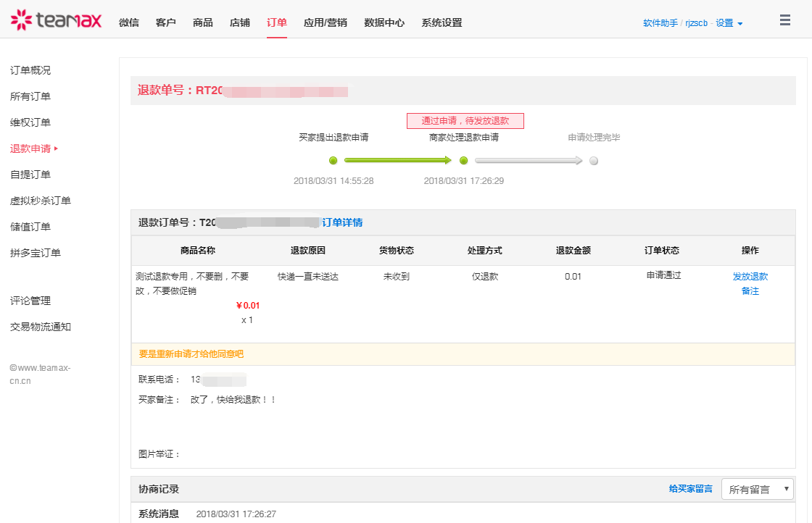Click the 备注 action link

(x=750, y=290)
